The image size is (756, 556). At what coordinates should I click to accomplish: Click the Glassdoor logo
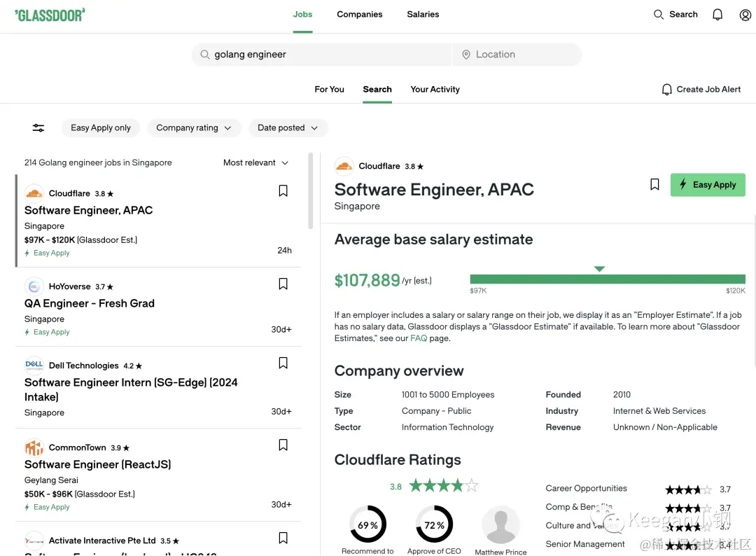point(50,15)
